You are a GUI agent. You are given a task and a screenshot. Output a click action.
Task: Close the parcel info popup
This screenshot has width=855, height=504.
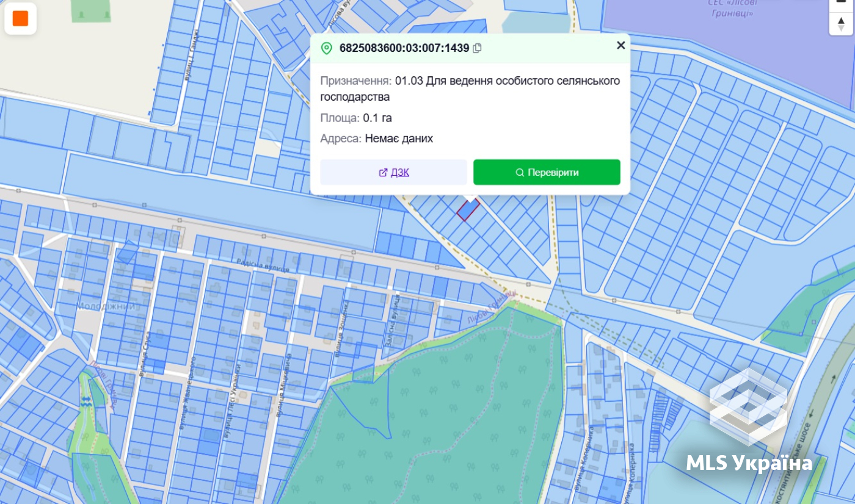pos(620,45)
